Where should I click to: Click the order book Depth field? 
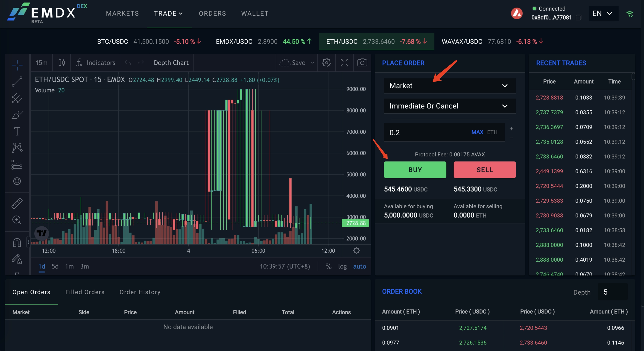click(612, 292)
